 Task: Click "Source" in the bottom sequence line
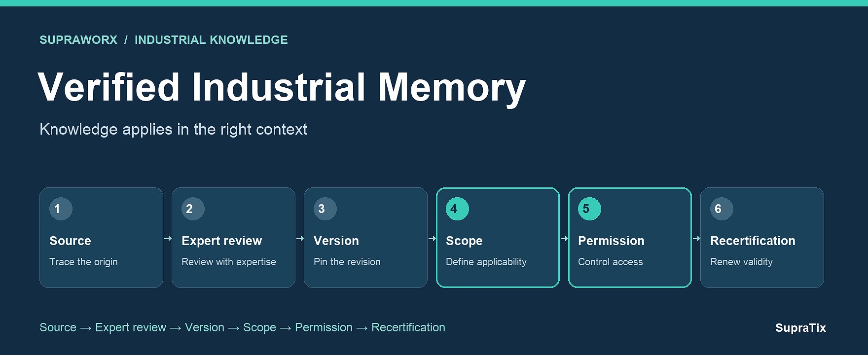click(58, 327)
